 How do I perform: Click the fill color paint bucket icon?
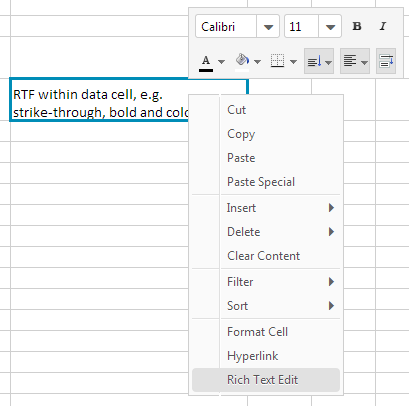point(242,60)
